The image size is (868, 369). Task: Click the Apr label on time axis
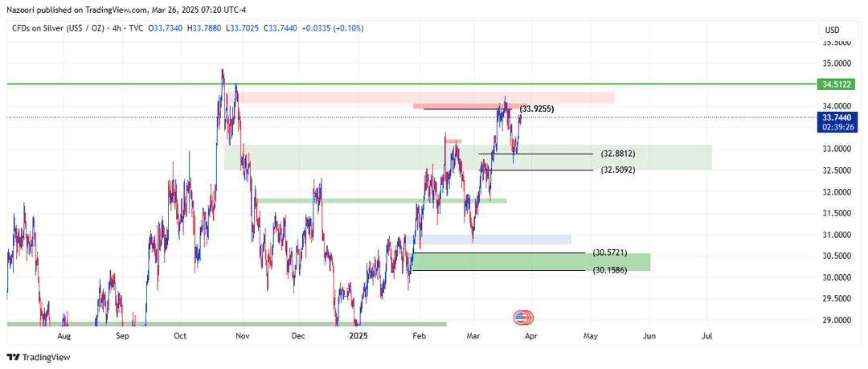click(531, 336)
